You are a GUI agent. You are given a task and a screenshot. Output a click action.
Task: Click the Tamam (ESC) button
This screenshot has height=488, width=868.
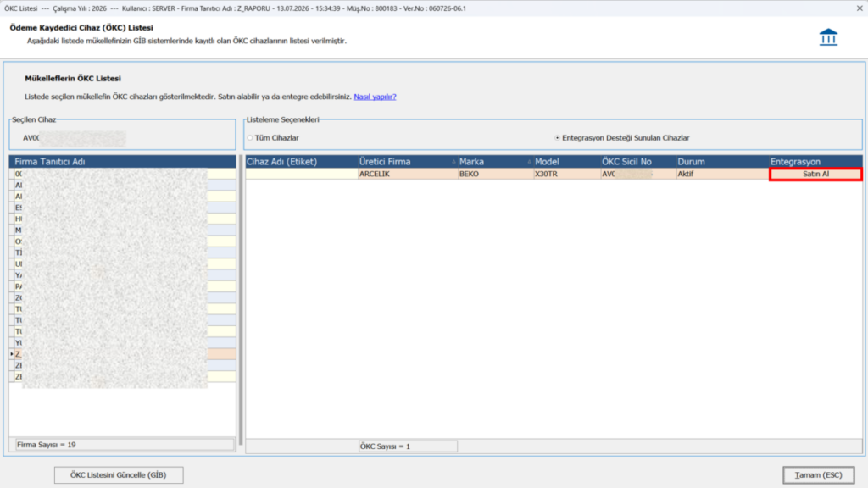pos(818,474)
